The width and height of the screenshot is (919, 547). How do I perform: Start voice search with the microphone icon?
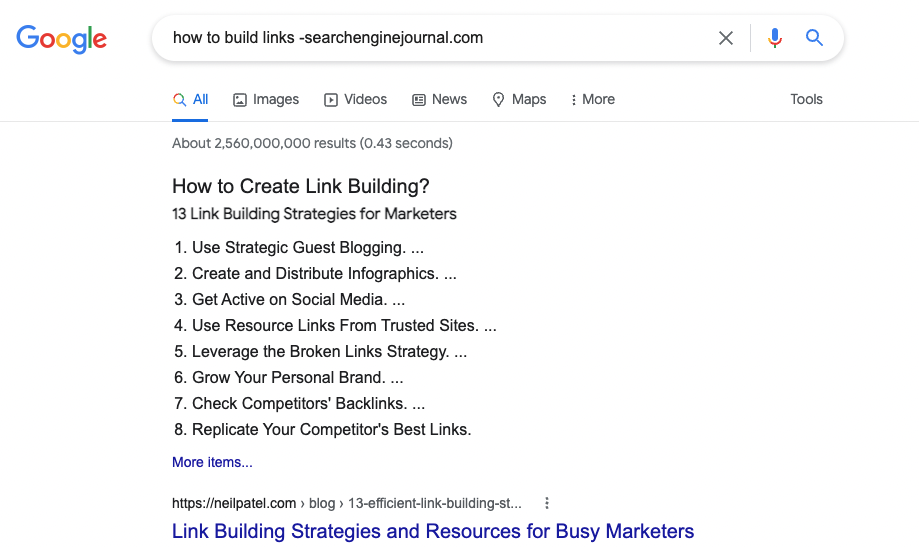[774, 38]
